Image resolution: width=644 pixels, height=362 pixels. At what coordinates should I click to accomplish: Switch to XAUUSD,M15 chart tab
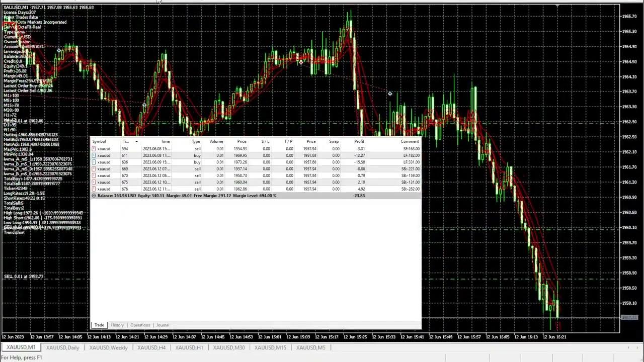pyautogui.click(x=270, y=347)
